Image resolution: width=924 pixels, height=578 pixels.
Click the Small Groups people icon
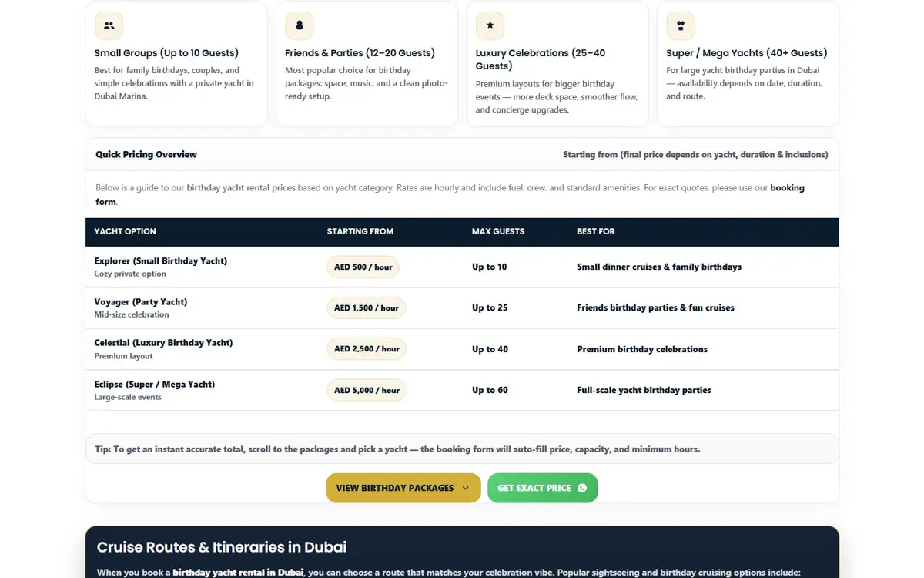click(109, 25)
